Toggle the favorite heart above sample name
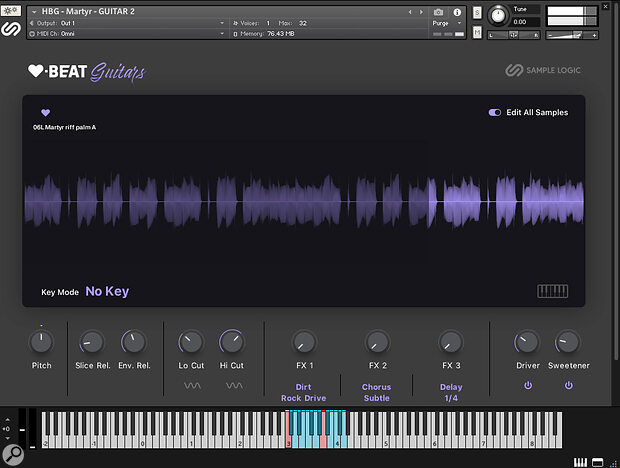The width and height of the screenshot is (620, 468). click(45, 113)
